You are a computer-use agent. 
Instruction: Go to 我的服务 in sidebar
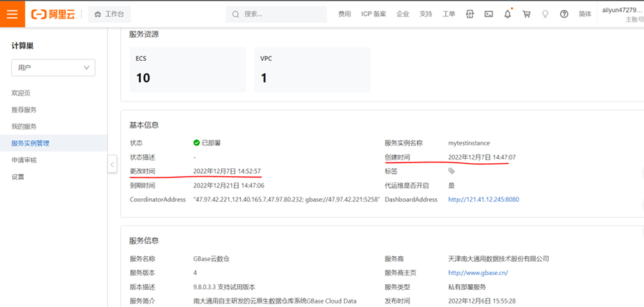[24, 127]
